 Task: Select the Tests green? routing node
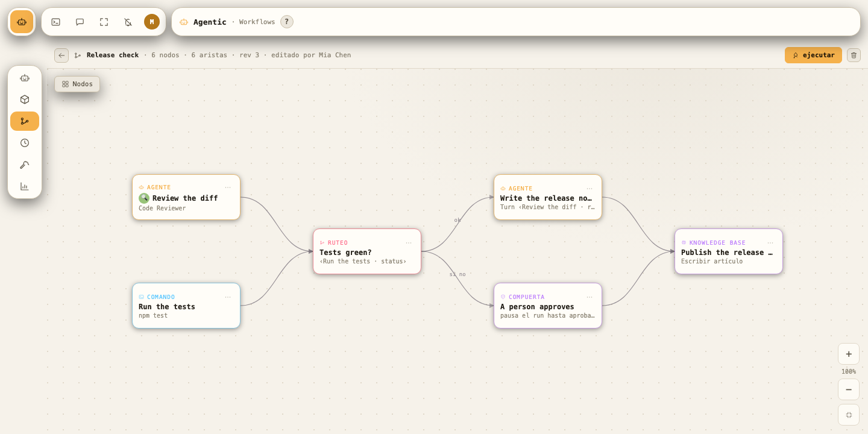(367, 251)
